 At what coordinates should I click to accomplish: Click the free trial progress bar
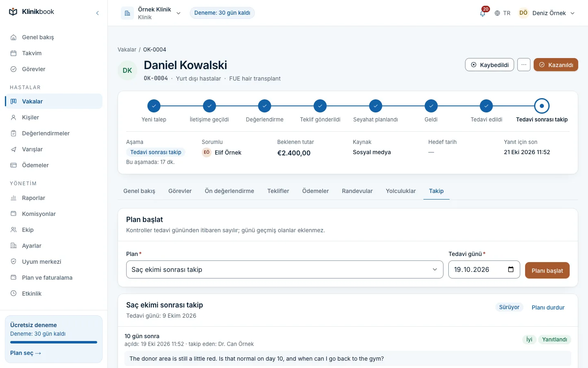[x=53, y=342]
